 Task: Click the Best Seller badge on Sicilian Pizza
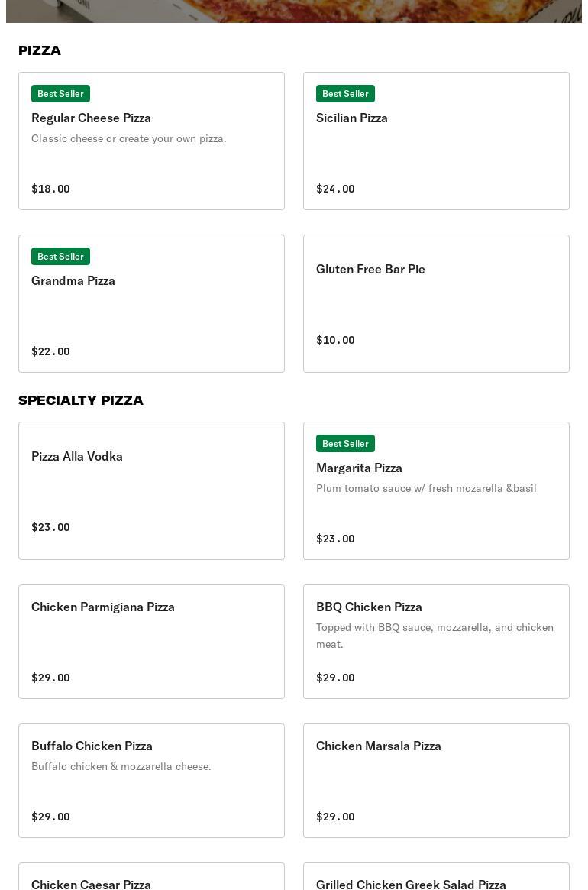tap(345, 93)
